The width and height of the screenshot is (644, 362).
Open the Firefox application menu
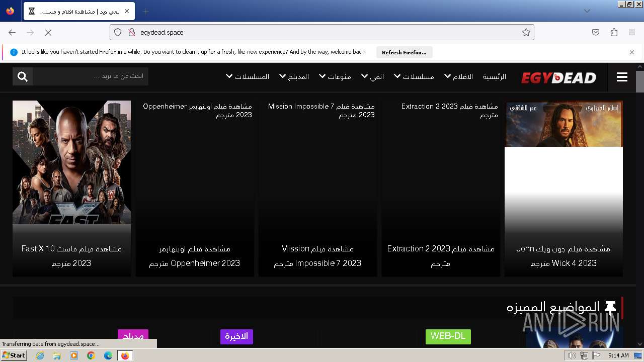click(632, 32)
